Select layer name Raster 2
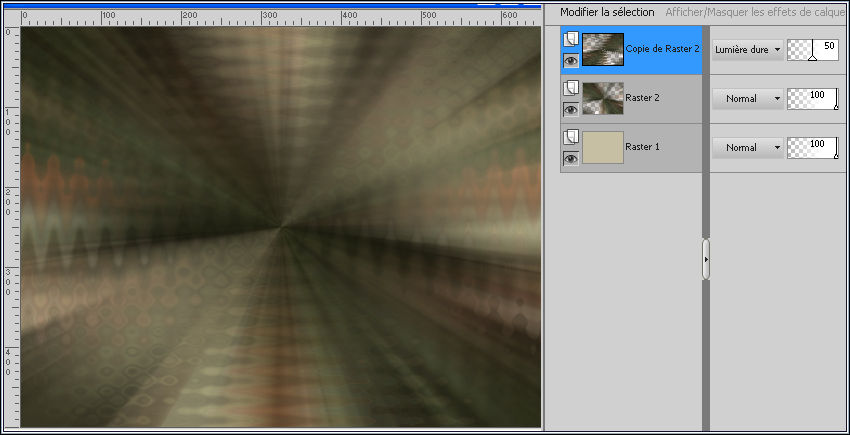850x435 pixels. click(x=642, y=98)
